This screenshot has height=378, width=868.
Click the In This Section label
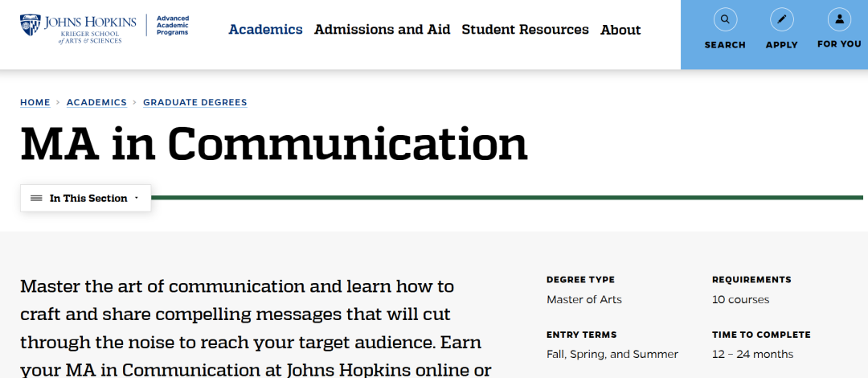click(88, 198)
